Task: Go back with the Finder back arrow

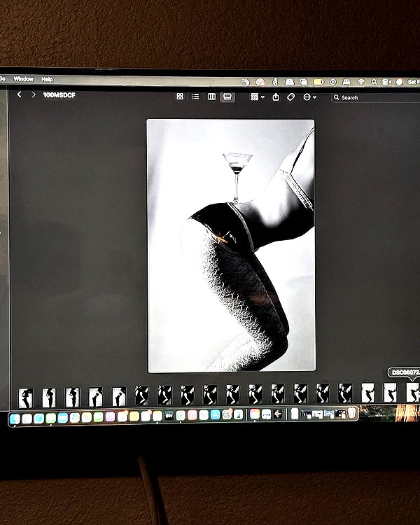Action: tap(20, 94)
